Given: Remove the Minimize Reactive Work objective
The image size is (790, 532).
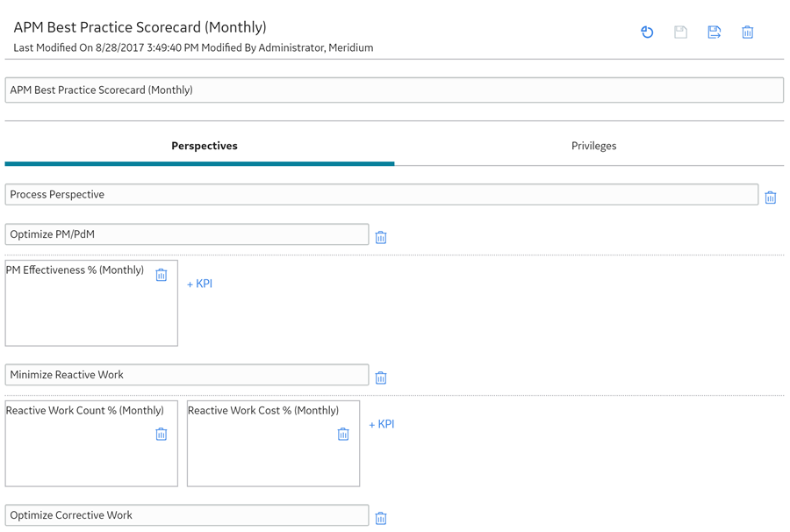Looking at the screenshot, I should [381, 377].
